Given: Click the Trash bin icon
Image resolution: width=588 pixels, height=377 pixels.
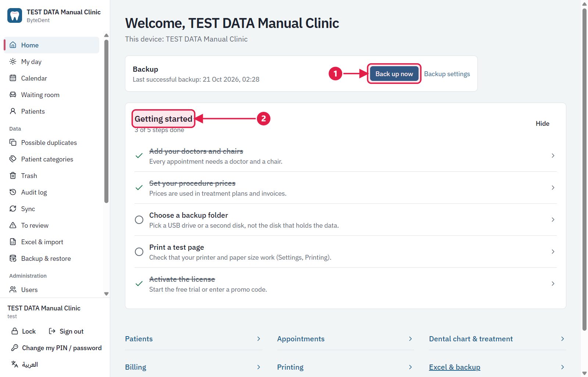Looking at the screenshot, I should (x=13, y=175).
